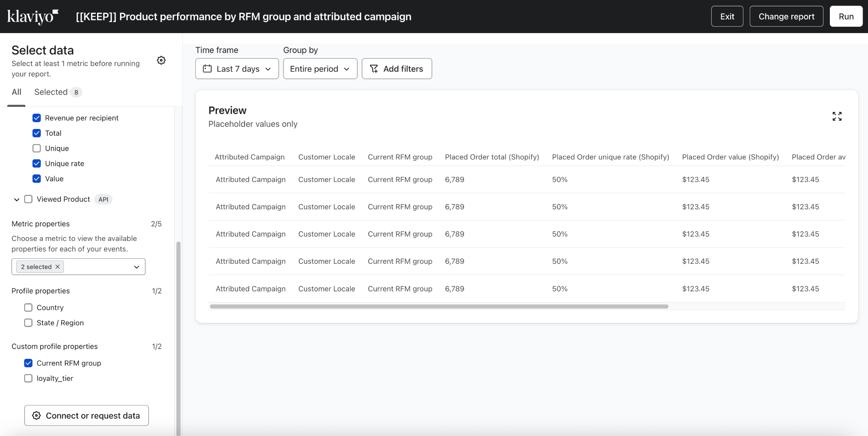
Task: Click the Change report button
Action: (x=786, y=17)
